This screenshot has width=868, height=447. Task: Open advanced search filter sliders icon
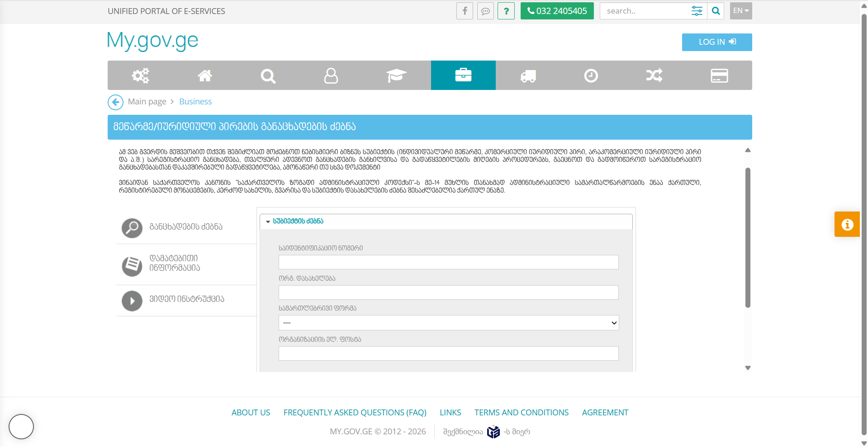[697, 11]
